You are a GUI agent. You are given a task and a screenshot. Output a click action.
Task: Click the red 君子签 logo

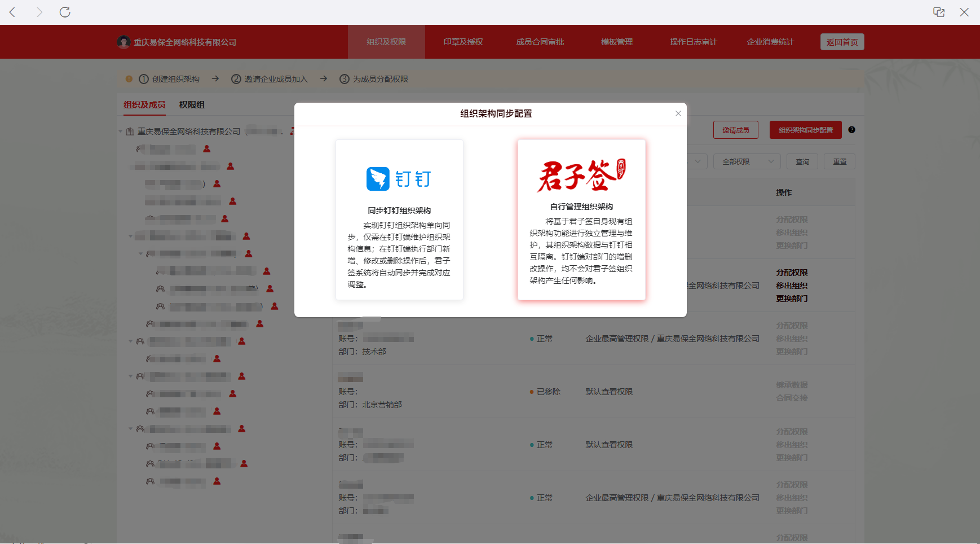pos(581,175)
